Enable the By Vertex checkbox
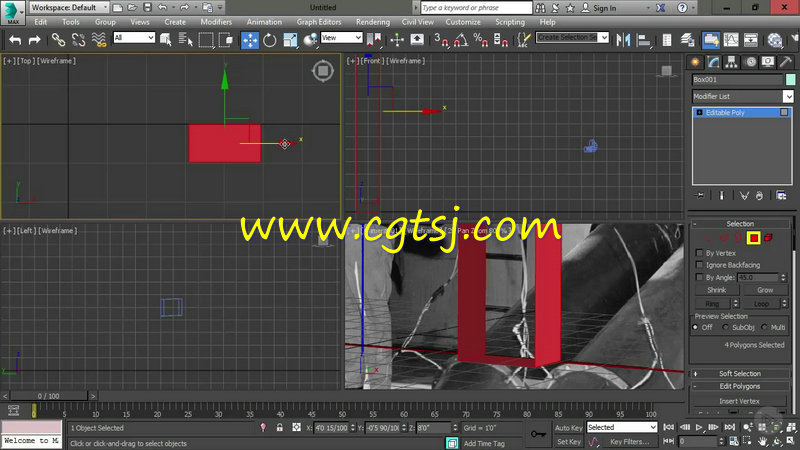The height and width of the screenshot is (450, 800). pyautogui.click(x=699, y=253)
